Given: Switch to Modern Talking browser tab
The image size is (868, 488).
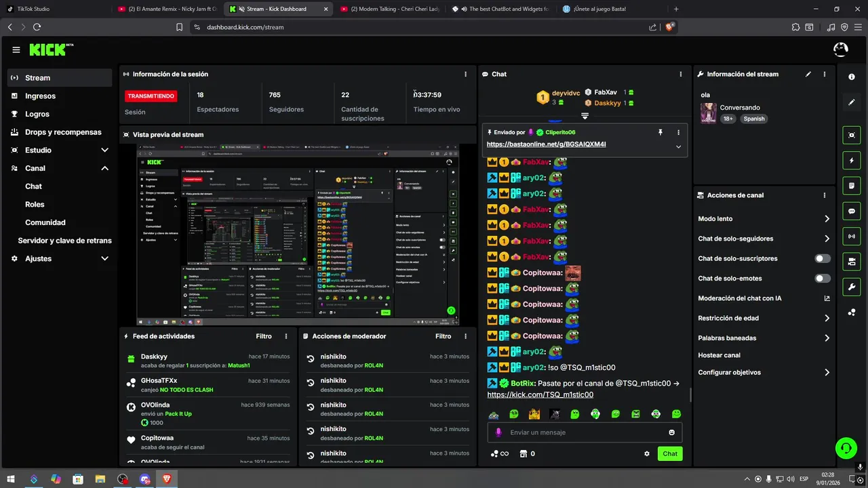Looking at the screenshot, I should coord(391,9).
